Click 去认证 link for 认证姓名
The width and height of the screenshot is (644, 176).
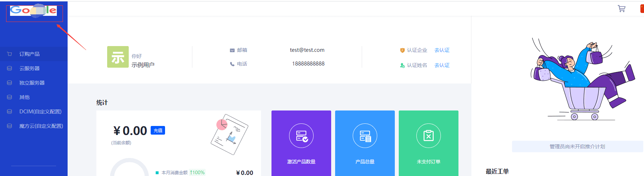coord(442,65)
